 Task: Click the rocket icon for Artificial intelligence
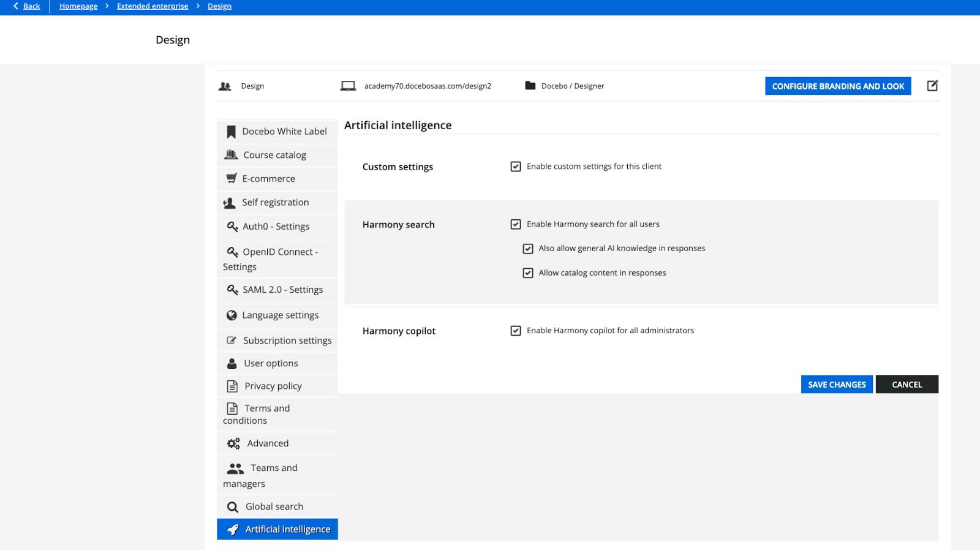(x=233, y=530)
